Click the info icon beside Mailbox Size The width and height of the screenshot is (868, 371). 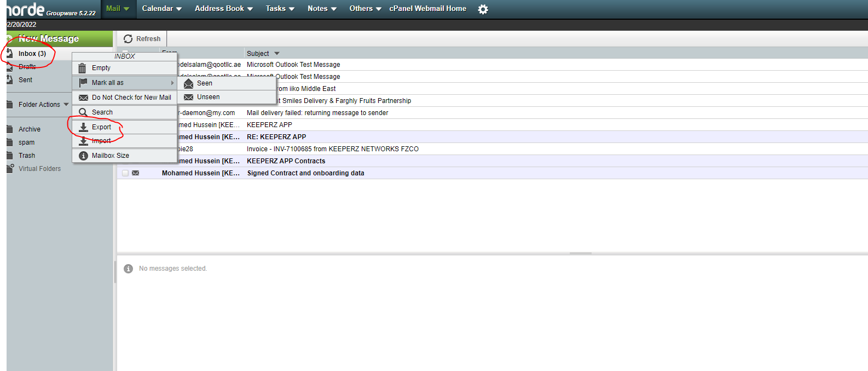point(83,156)
